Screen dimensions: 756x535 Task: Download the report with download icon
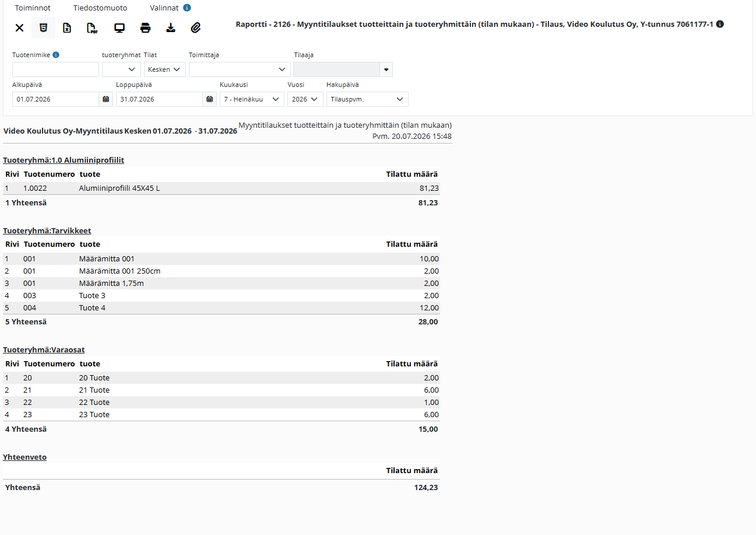pyautogui.click(x=171, y=27)
